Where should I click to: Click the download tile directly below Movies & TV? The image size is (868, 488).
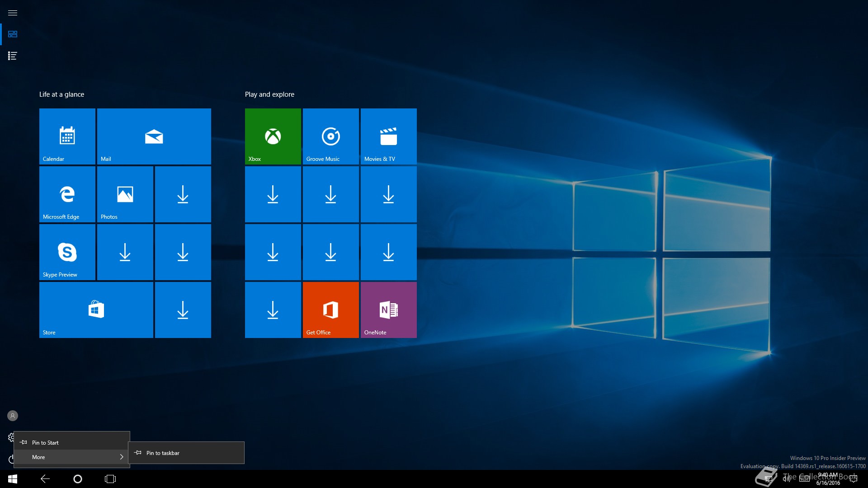389,194
